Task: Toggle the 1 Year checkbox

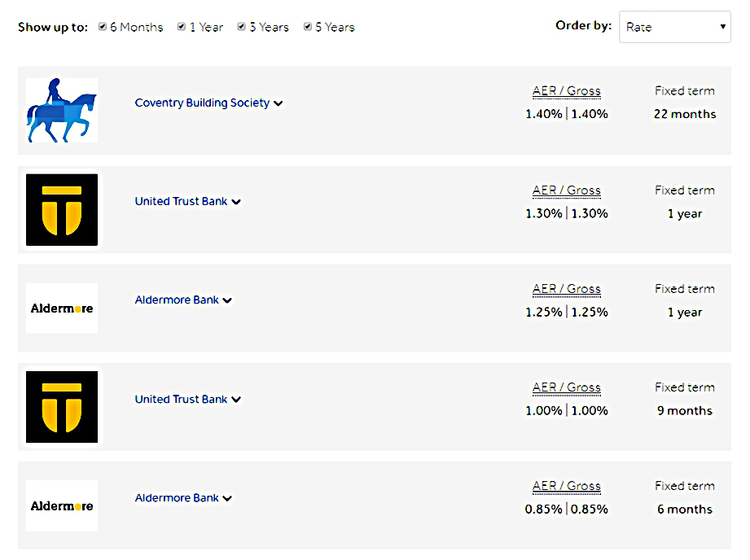Action: (x=182, y=27)
